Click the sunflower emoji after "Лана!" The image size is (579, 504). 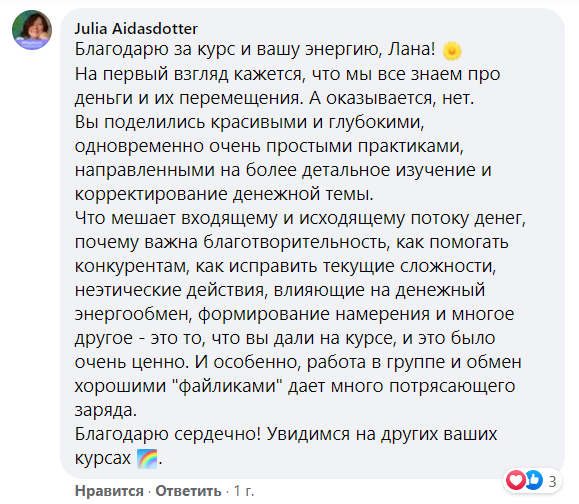[x=452, y=50]
